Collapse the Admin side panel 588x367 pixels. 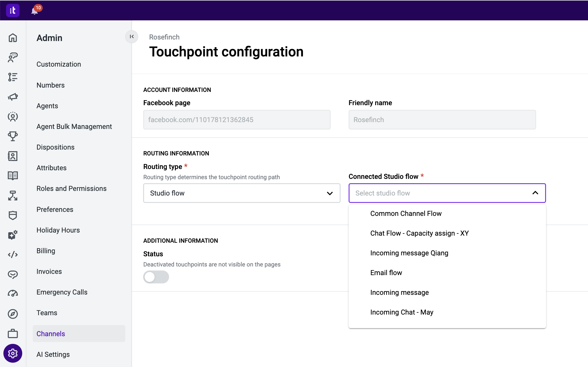[132, 37]
